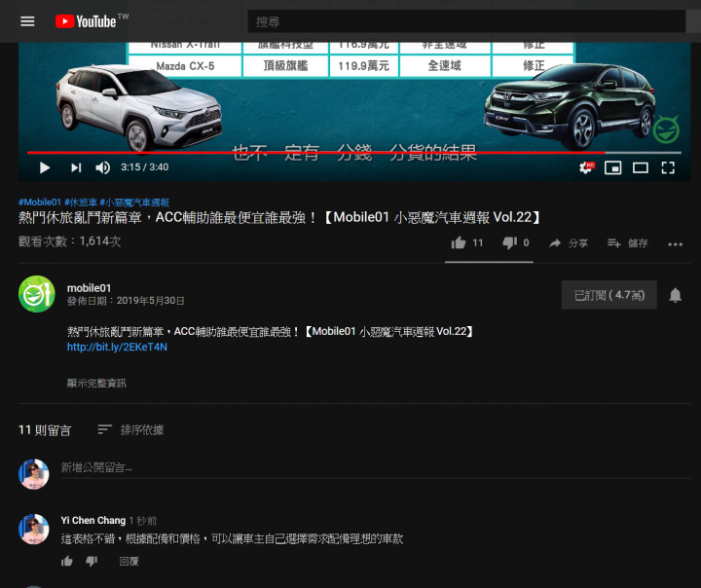Click the 11 則留言 comment count
This screenshot has width=701, height=588.
(x=45, y=430)
